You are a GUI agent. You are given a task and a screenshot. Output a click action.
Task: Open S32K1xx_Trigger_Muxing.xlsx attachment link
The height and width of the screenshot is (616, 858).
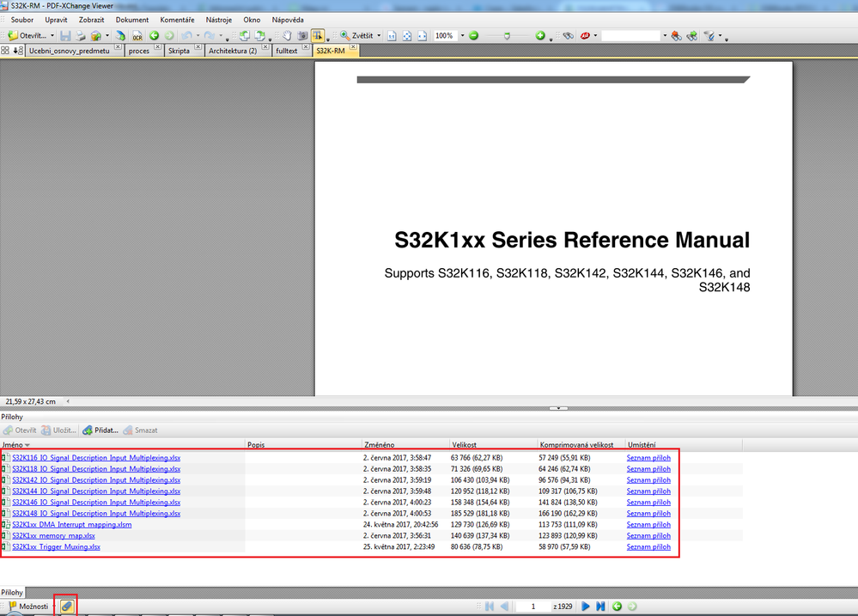(x=57, y=547)
